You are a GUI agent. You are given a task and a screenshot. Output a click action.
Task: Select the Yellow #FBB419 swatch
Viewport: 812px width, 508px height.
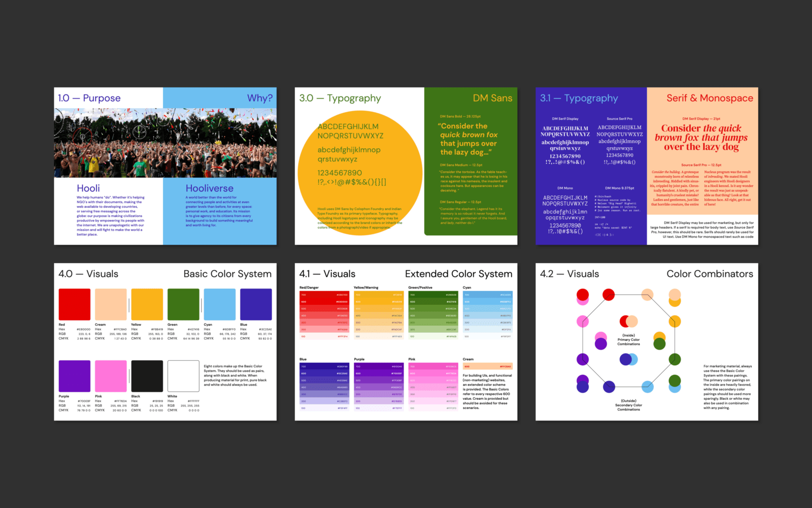coord(147,304)
